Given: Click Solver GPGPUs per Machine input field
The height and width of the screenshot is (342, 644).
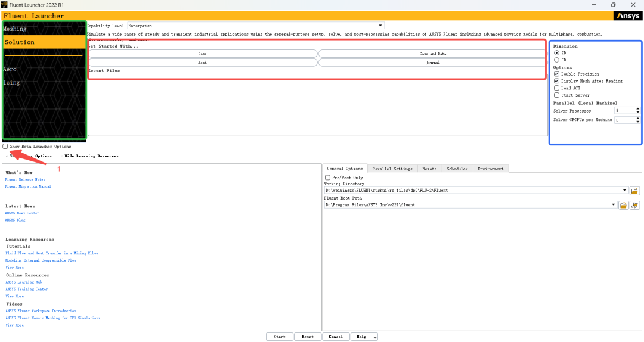Looking at the screenshot, I should pyautogui.click(x=625, y=120).
